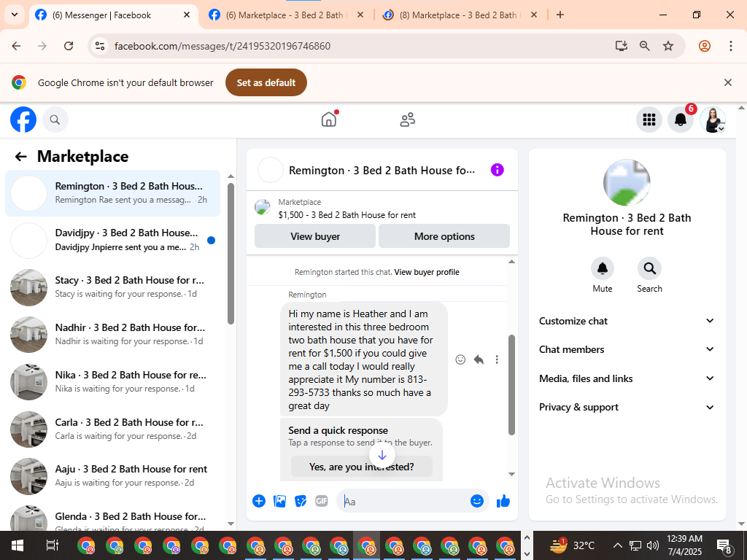Open Chrome zoom magnifier icon

[x=645, y=46]
